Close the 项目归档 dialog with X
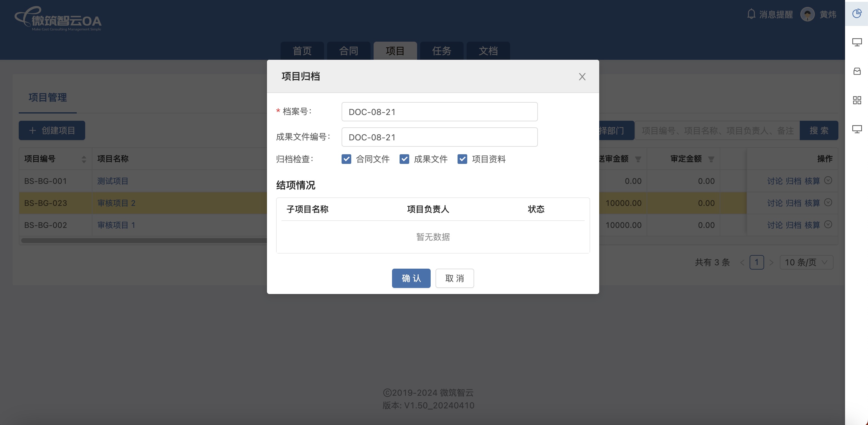Image resolution: width=868 pixels, height=425 pixels. tap(582, 77)
